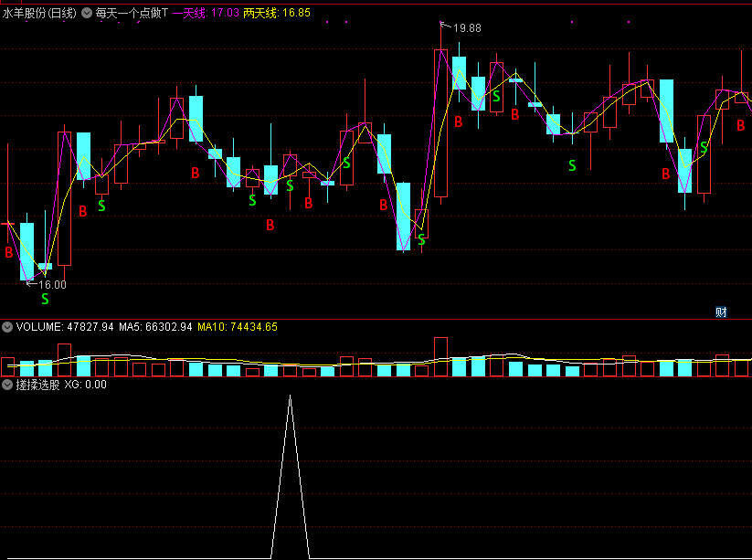The image size is (752, 560).
Task: Select the XG: 0.00 value
Action: (85, 385)
